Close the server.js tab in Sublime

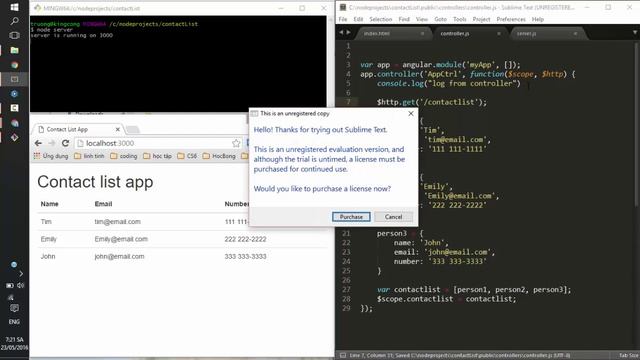pos(576,33)
